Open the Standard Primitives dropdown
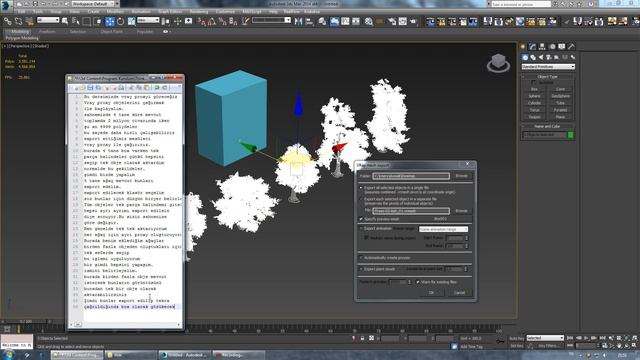This screenshot has width=640, height=360. point(548,67)
